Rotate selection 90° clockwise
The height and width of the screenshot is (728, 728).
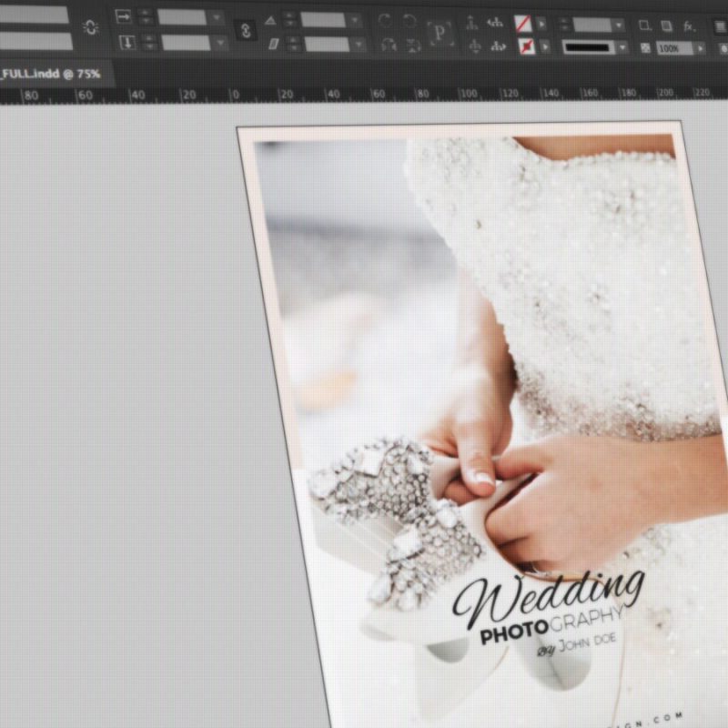point(385,20)
